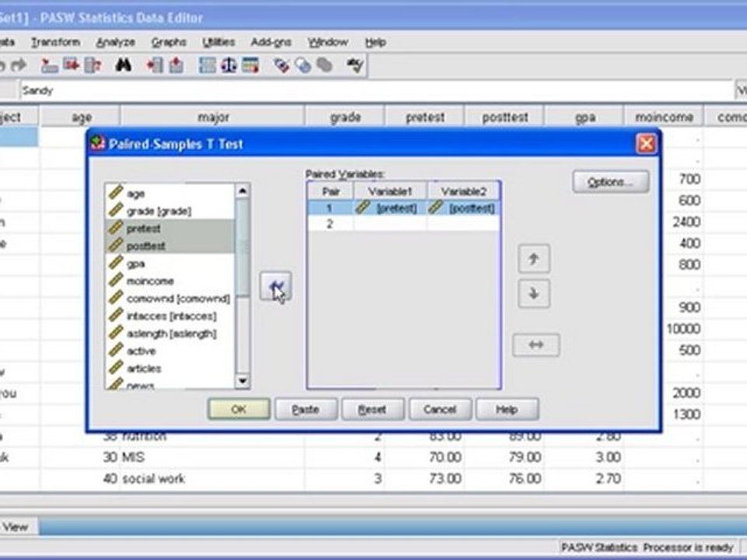Select pretest in the variable list
Image resolution: width=747 pixels, height=560 pixels.
(x=170, y=229)
